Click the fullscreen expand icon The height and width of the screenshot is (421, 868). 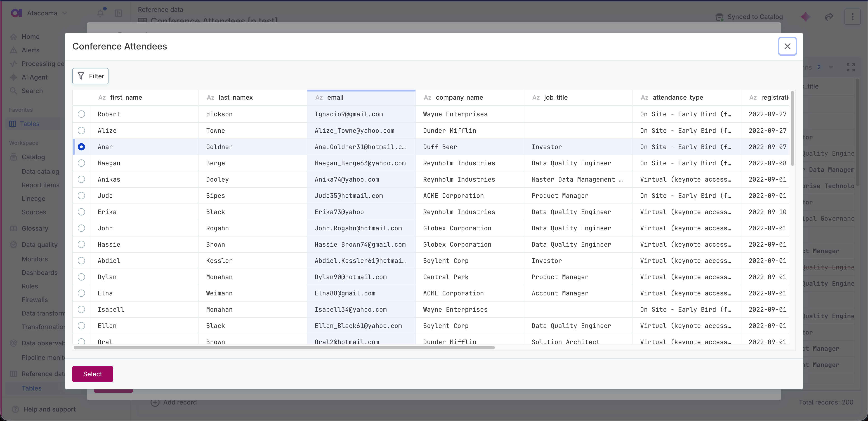851,67
